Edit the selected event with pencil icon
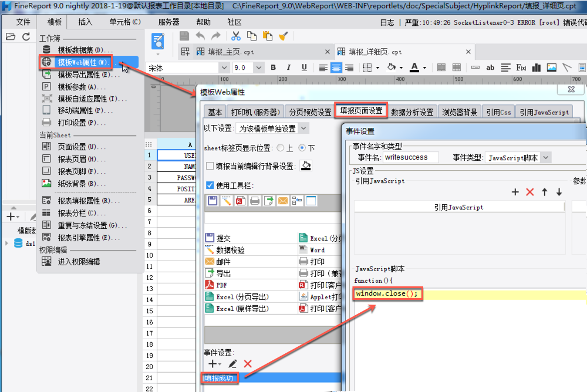The image size is (587, 392). coord(232,364)
